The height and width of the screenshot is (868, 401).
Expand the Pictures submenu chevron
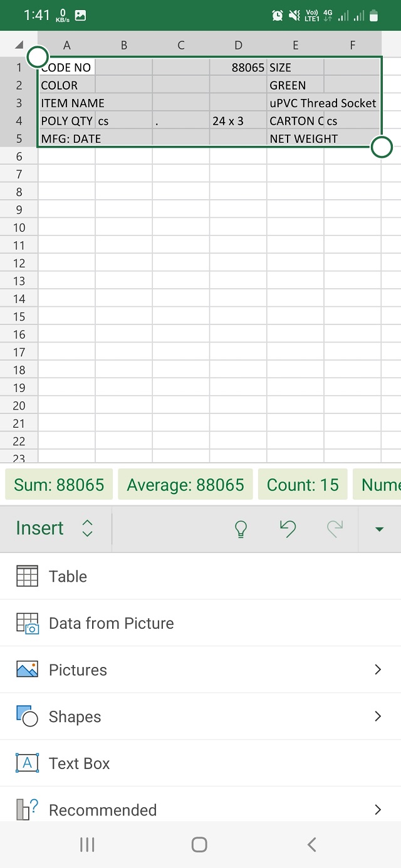coord(378,669)
